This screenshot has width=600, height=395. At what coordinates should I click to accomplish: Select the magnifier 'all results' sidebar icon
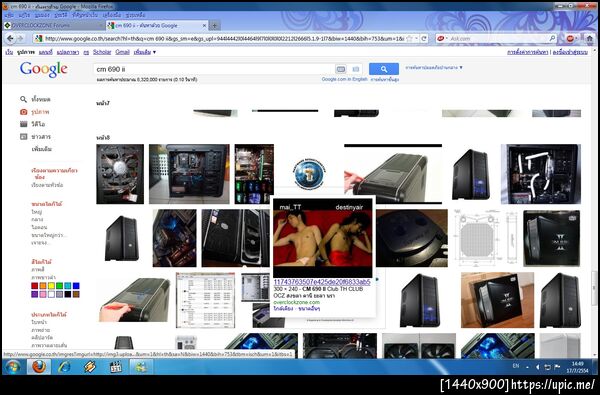click(23, 99)
